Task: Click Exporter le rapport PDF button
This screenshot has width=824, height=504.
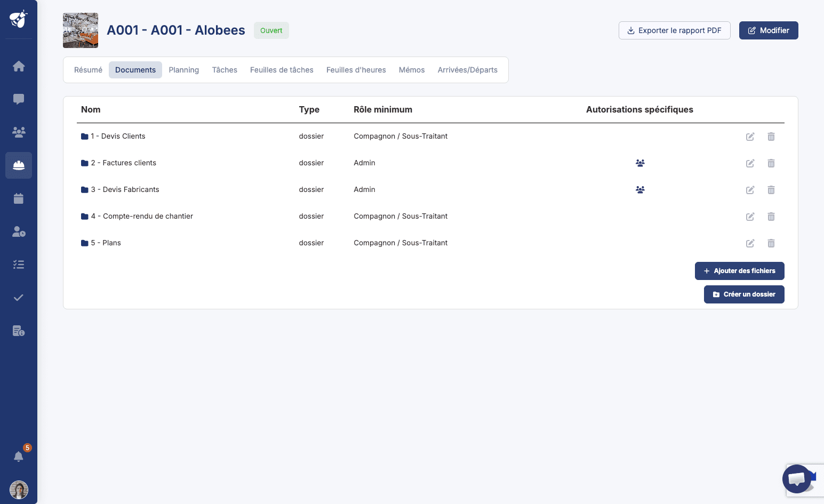Action: pos(675,30)
